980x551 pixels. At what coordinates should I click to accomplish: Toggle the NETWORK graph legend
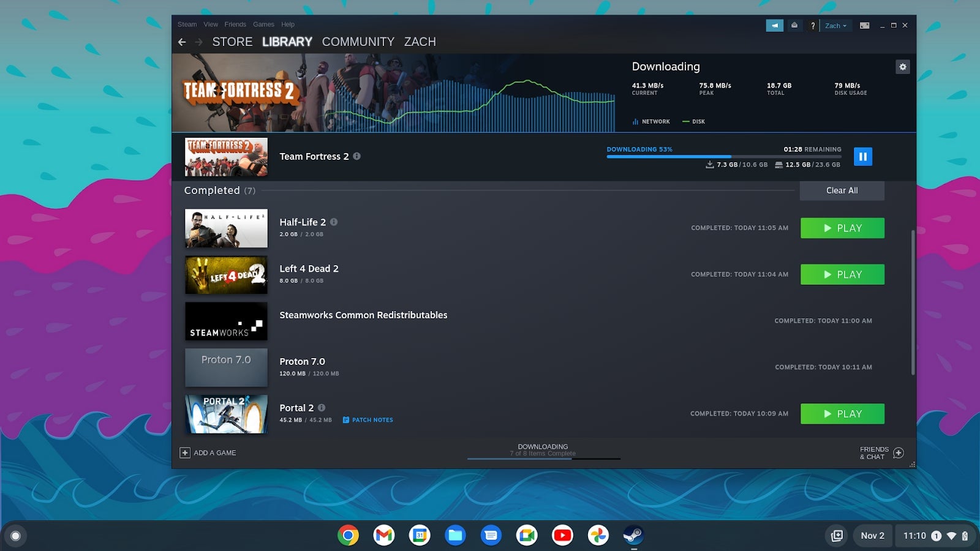pyautogui.click(x=651, y=121)
